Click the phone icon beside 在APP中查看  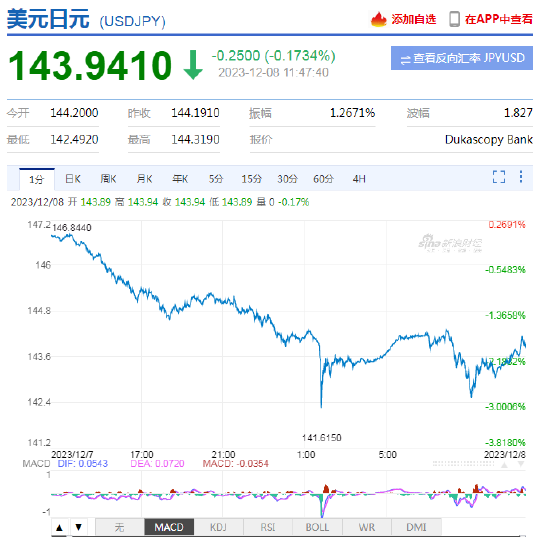(454, 19)
